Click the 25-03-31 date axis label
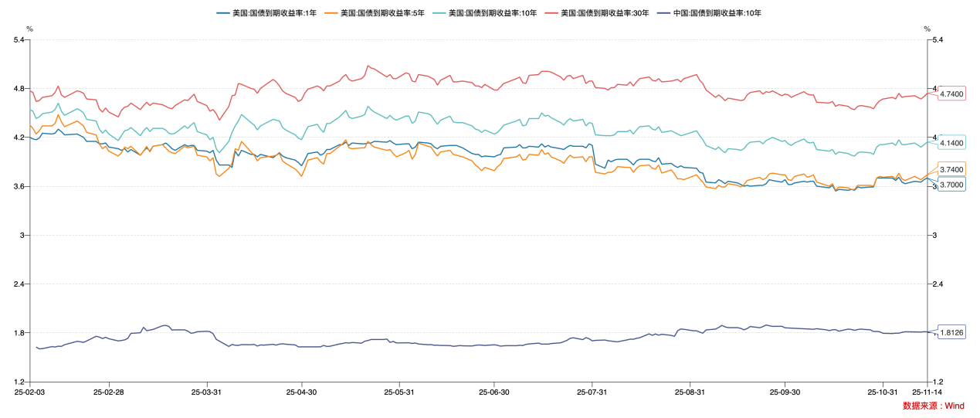 [x=205, y=392]
